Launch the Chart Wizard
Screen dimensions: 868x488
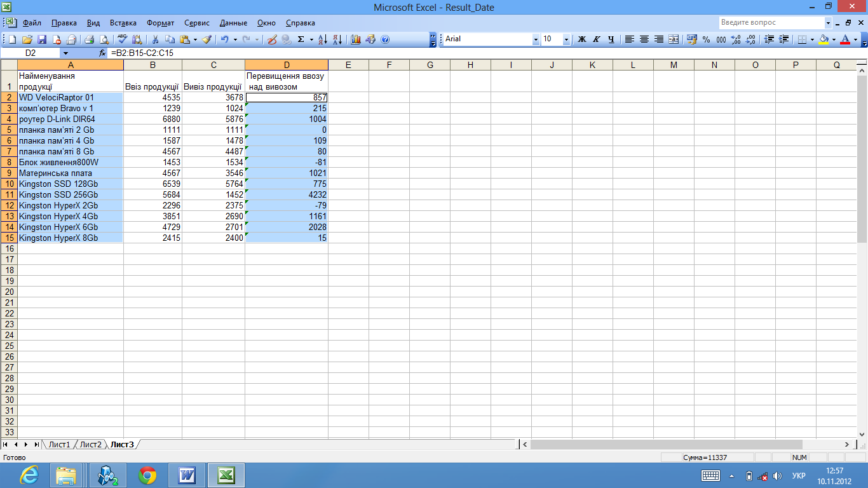[x=355, y=39]
